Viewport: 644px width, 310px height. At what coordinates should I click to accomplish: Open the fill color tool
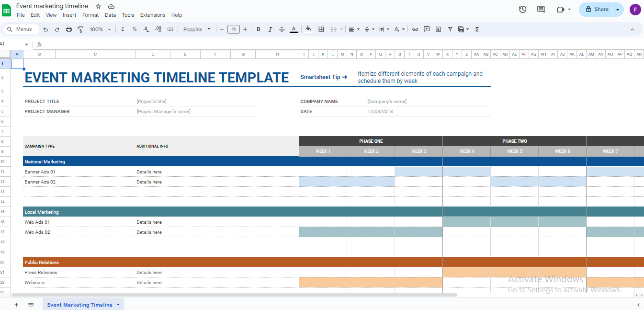click(x=309, y=29)
